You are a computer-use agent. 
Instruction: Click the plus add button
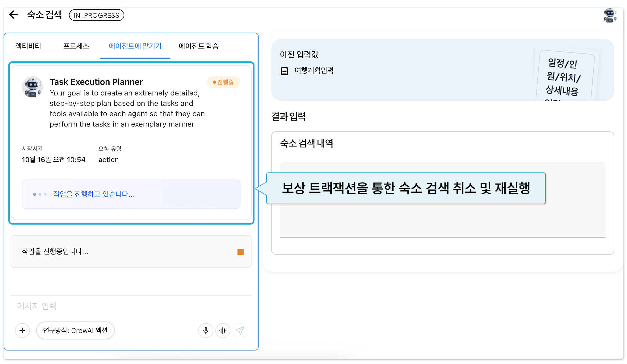[x=23, y=330]
